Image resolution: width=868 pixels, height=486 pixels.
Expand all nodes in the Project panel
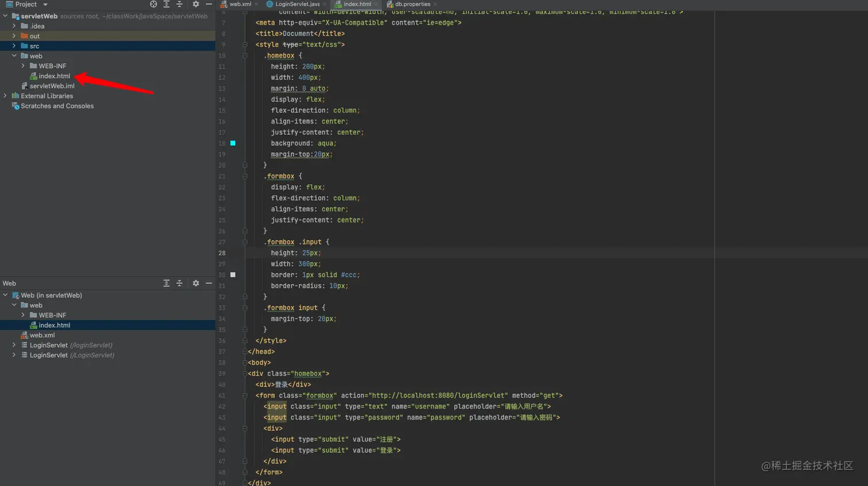[x=166, y=4]
